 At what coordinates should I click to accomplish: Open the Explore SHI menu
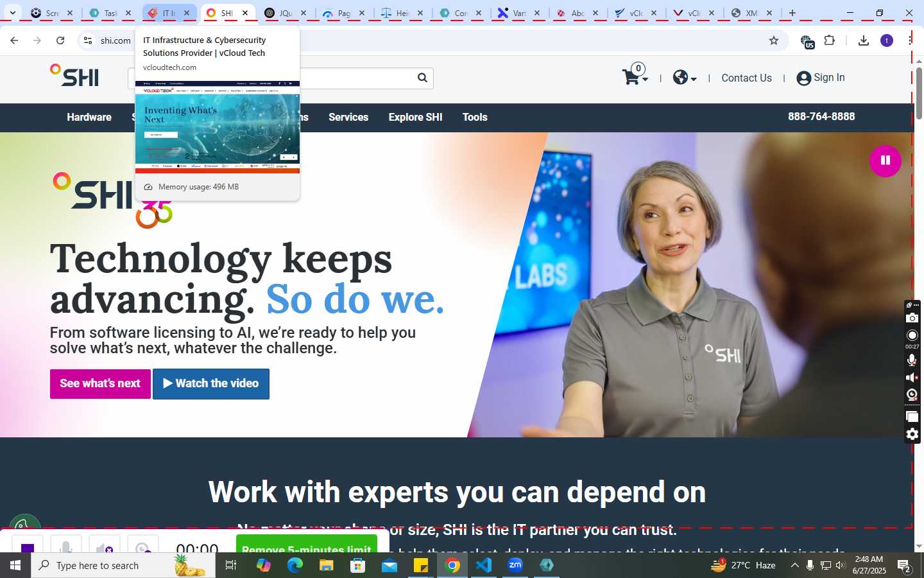(415, 117)
